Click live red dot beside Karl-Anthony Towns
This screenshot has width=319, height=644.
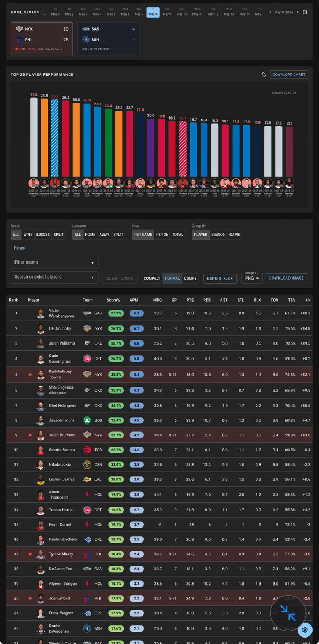(31, 374)
